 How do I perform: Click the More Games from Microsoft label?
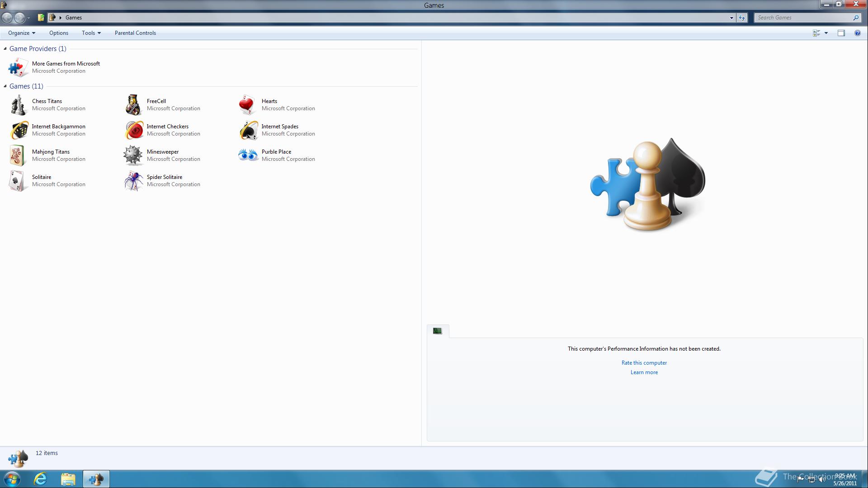66,64
